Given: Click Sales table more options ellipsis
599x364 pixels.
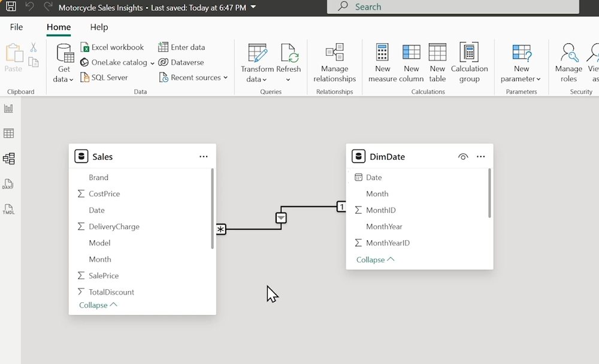Looking at the screenshot, I should (204, 157).
